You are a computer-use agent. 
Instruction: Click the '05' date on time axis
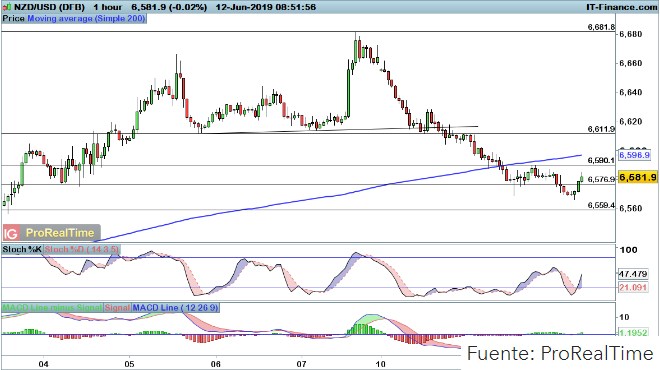coord(129,364)
